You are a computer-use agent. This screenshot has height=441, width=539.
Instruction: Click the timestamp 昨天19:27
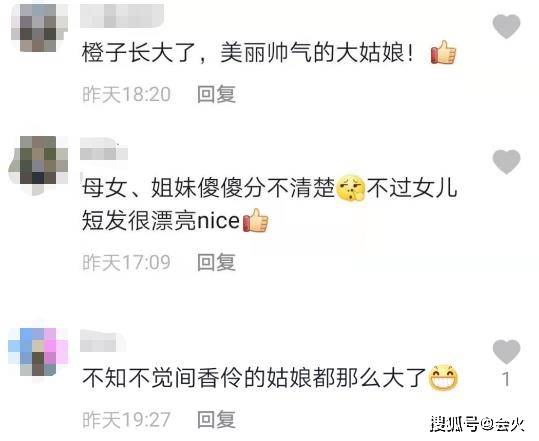point(126,420)
